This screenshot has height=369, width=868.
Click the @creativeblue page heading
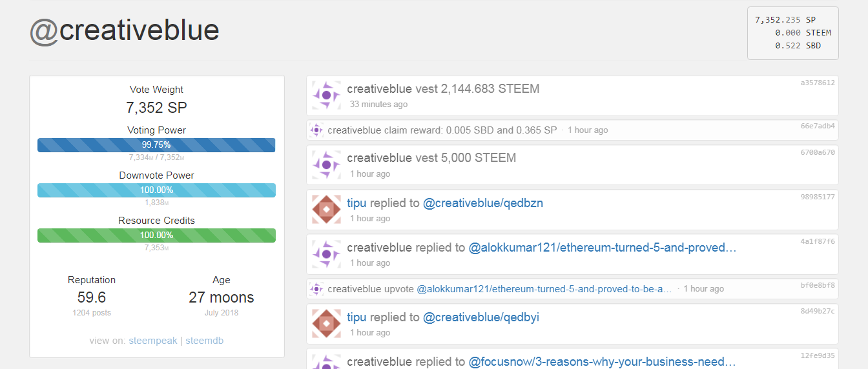[125, 30]
